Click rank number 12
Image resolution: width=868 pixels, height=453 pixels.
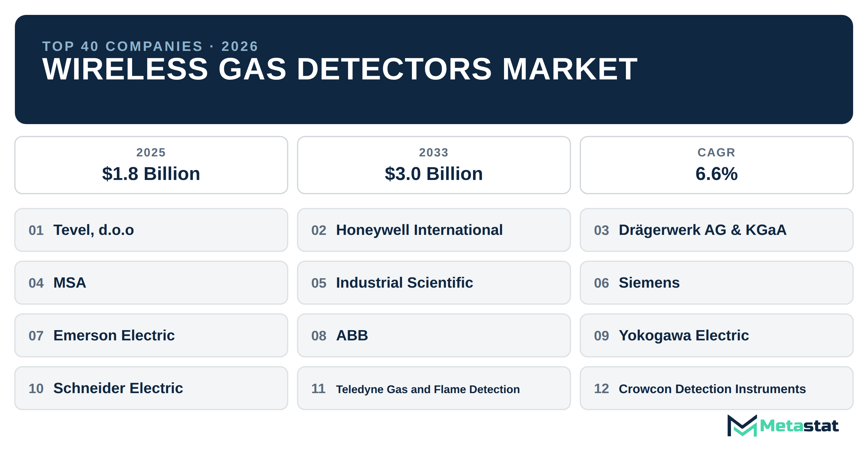(x=601, y=388)
